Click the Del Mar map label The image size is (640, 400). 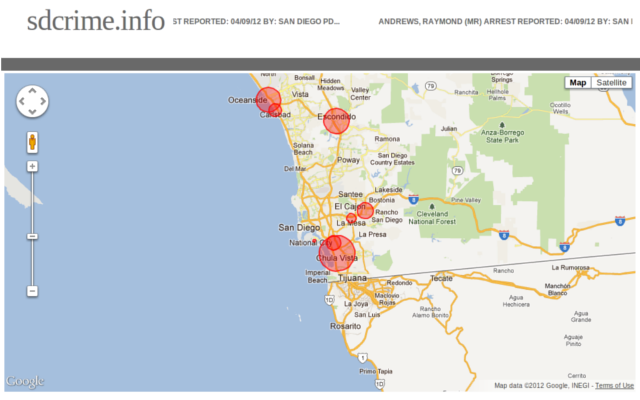coord(295,169)
